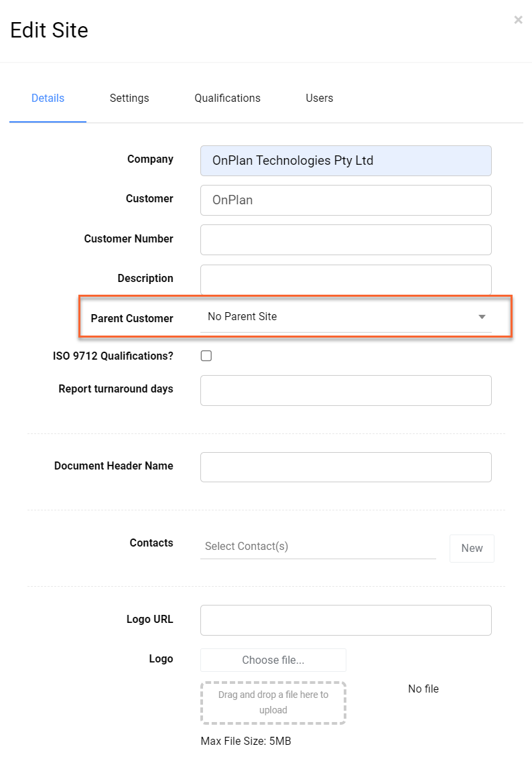Image resolution: width=532 pixels, height=781 pixels.
Task: Click the Logo URL label
Action: 149,619
